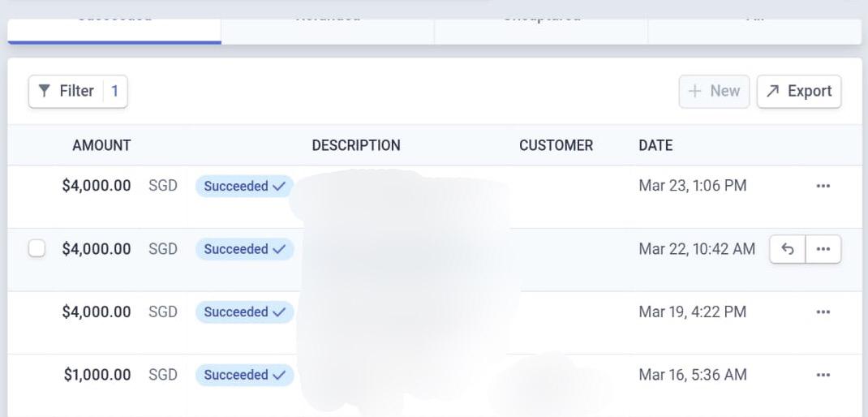Click the Mar 19, 4:22 PM date

[x=692, y=312]
